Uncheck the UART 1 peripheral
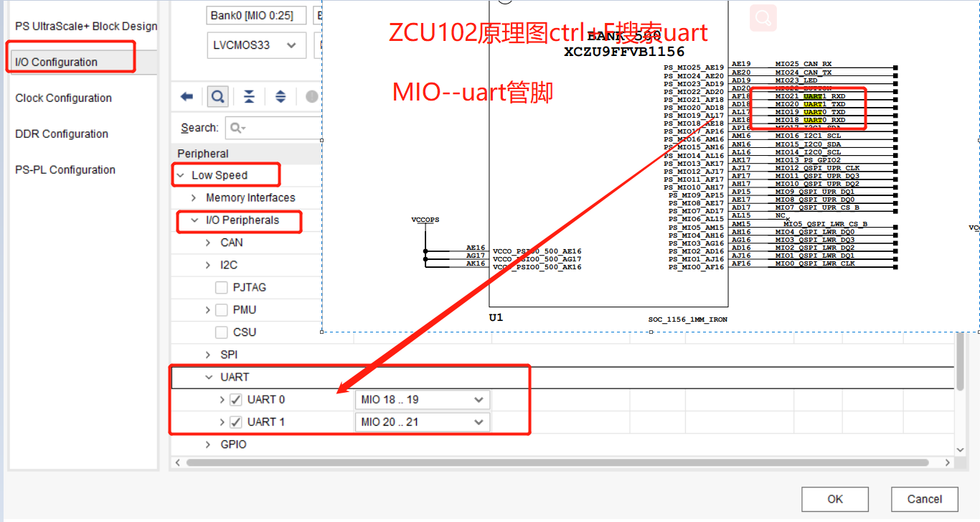Viewport: 980px width, 522px height. (235, 421)
